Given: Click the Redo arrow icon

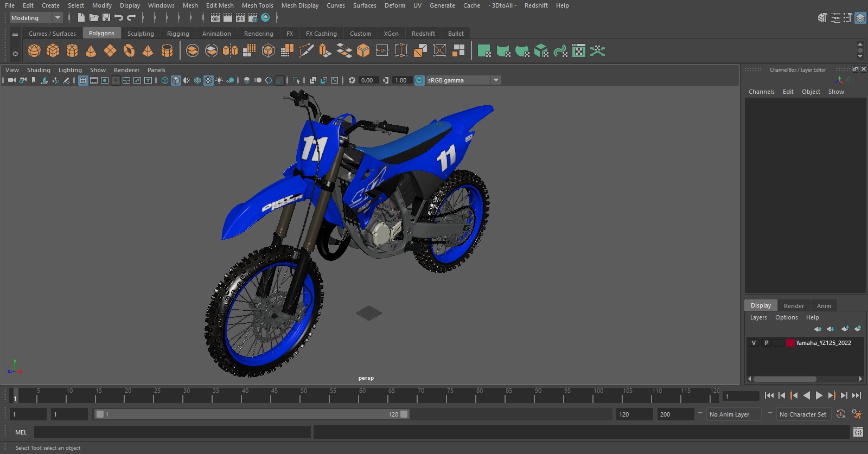Looking at the screenshot, I should [131, 17].
